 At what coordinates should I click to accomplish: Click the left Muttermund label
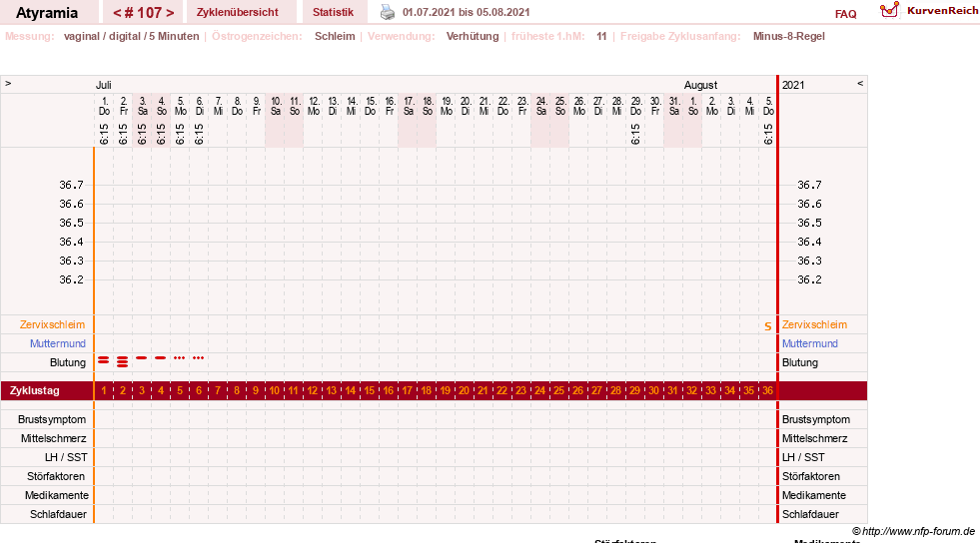(58, 343)
